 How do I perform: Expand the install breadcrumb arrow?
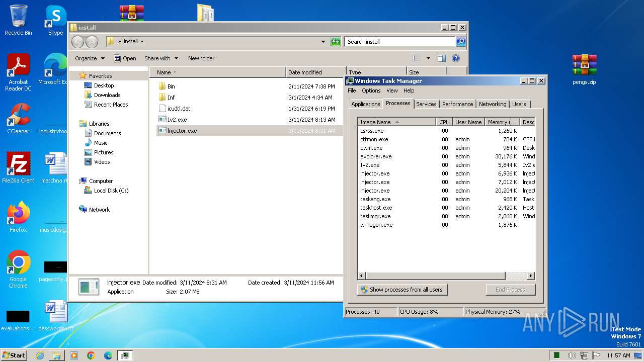coord(142,42)
